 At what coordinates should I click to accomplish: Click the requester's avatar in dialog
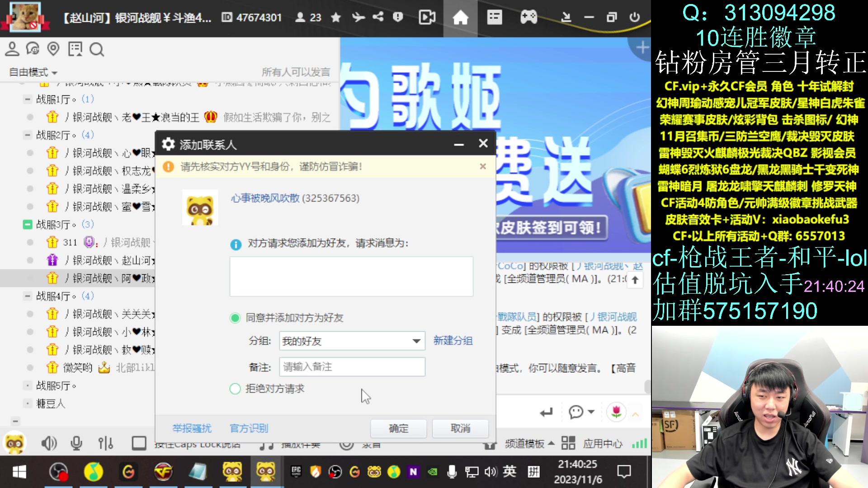click(x=200, y=207)
